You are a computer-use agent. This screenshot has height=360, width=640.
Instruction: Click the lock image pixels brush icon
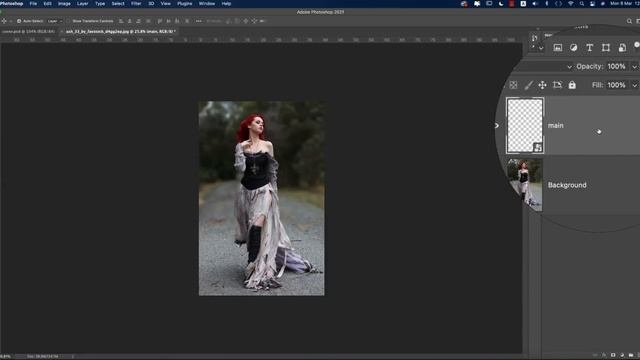pos(528,85)
